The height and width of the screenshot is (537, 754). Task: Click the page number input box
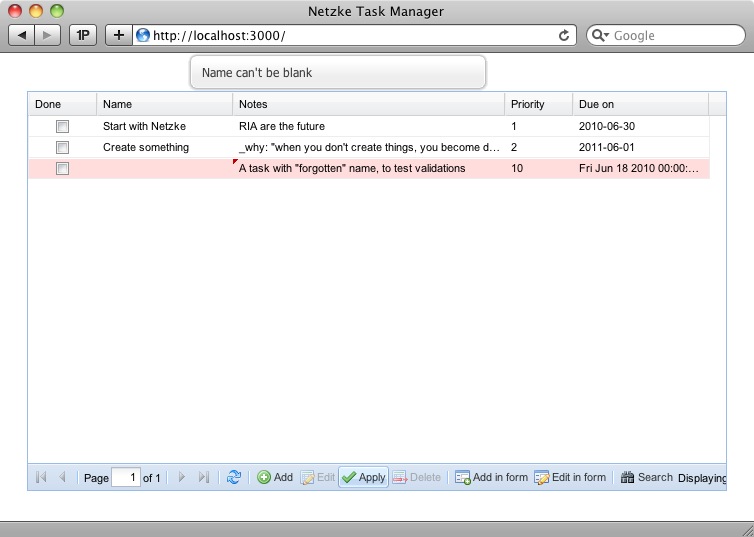point(126,477)
